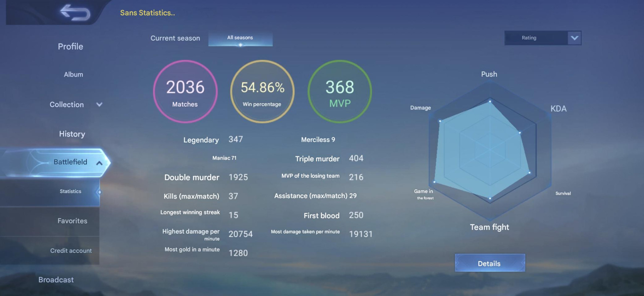Click the Highest damage per minute value 20754
The height and width of the screenshot is (296, 644).
[240, 234]
